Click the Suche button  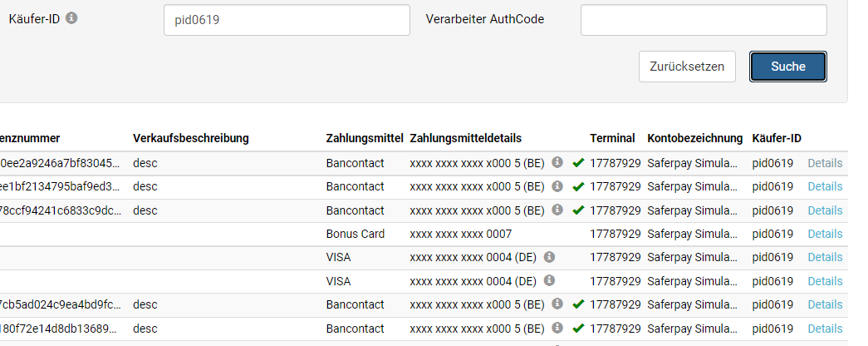788,67
